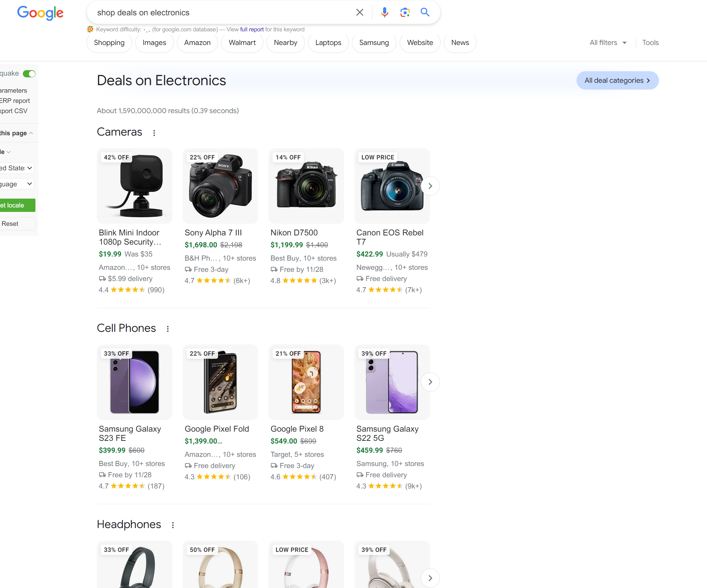Click the 50% OFF headphones thumbnail
707x588 pixels.
coord(220,564)
